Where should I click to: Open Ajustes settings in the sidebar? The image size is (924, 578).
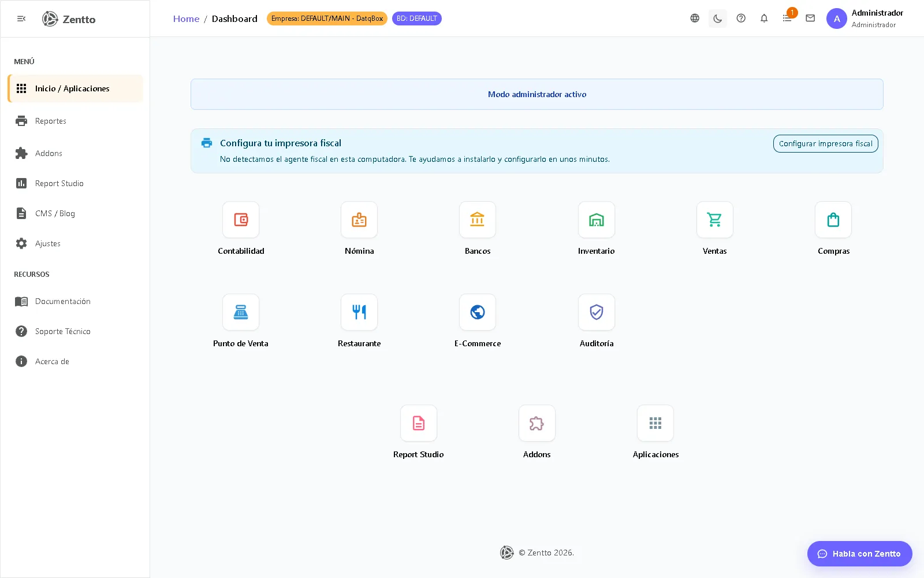click(75, 243)
